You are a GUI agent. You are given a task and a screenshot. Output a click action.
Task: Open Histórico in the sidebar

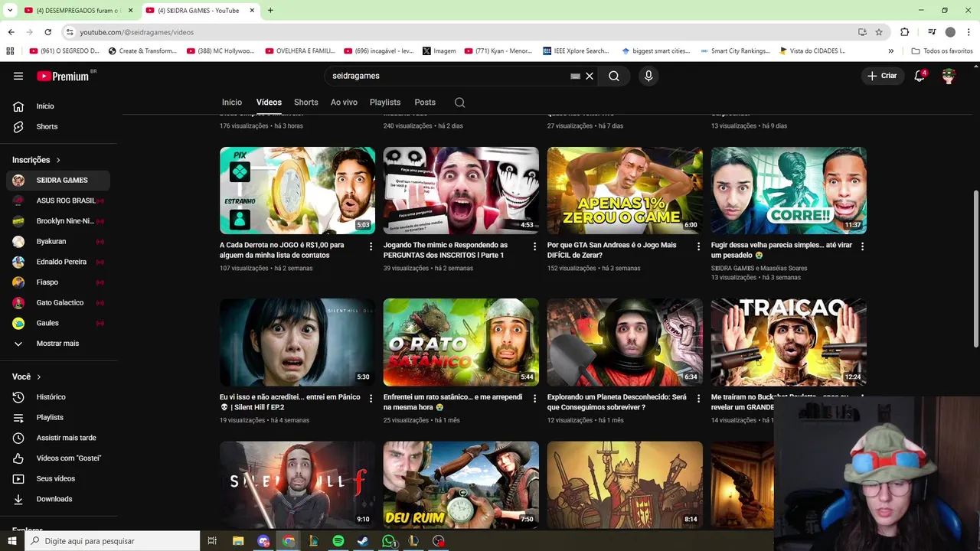(x=58, y=397)
